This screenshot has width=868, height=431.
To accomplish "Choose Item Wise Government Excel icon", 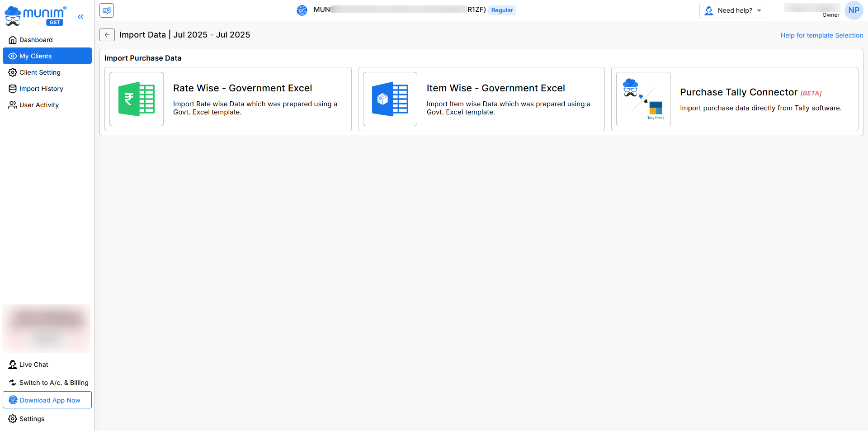I will click(x=390, y=99).
